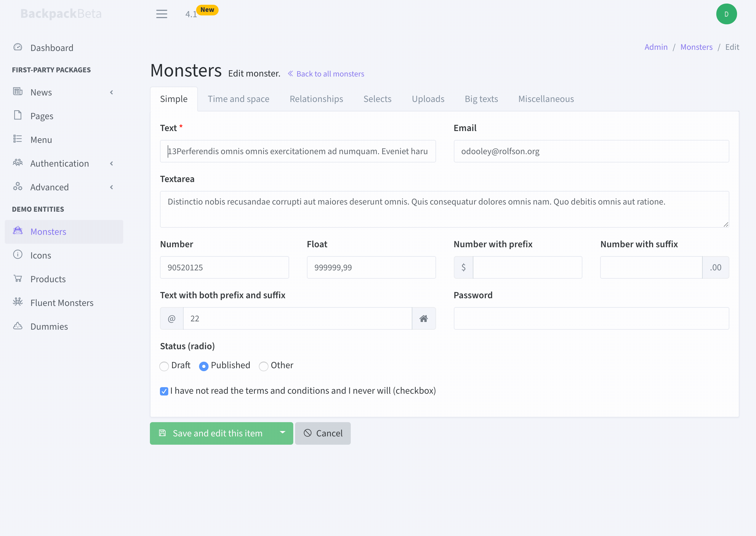Click the info icon next to Icons
The image size is (756, 536).
(17, 255)
